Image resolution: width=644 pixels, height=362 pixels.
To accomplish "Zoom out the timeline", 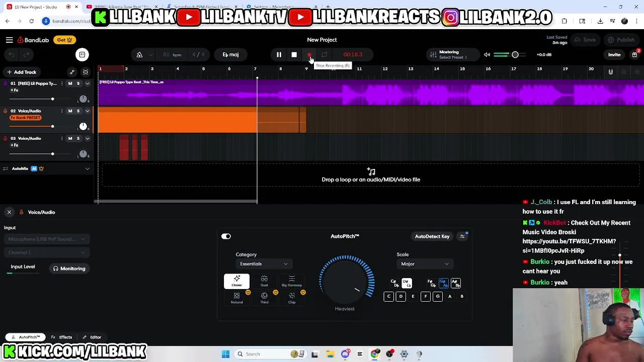I will click(x=624, y=72).
